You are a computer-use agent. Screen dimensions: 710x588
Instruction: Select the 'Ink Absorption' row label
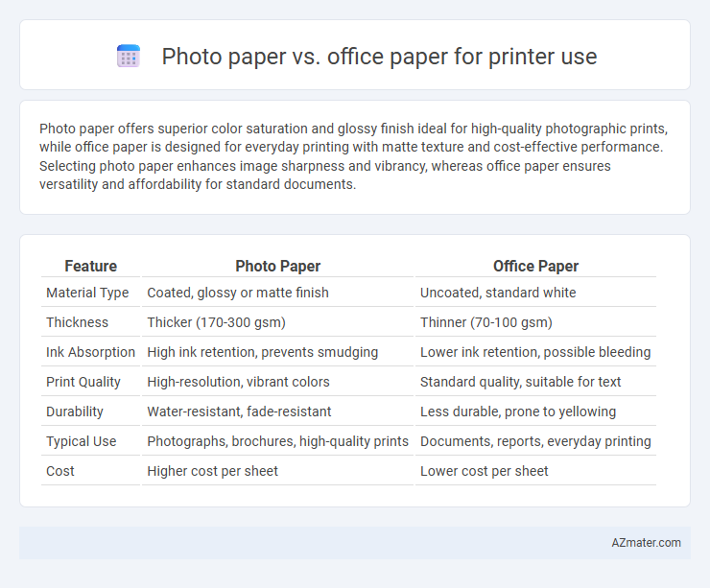90,352
